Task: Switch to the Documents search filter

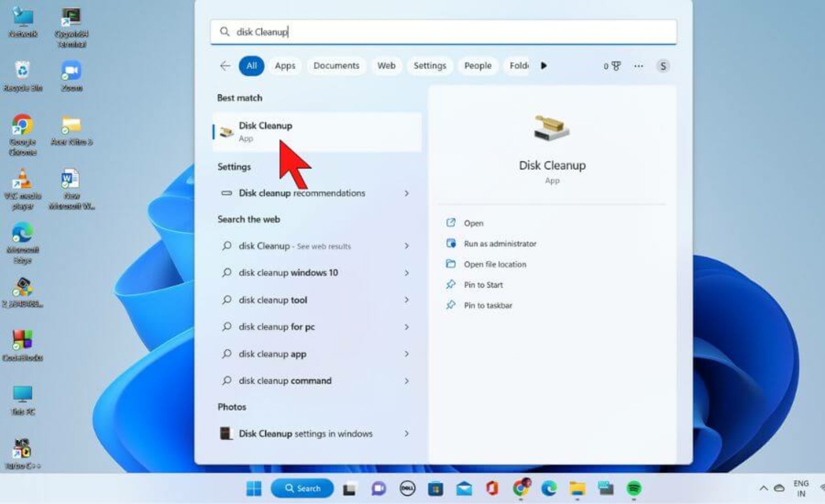Action: point(336,66)
